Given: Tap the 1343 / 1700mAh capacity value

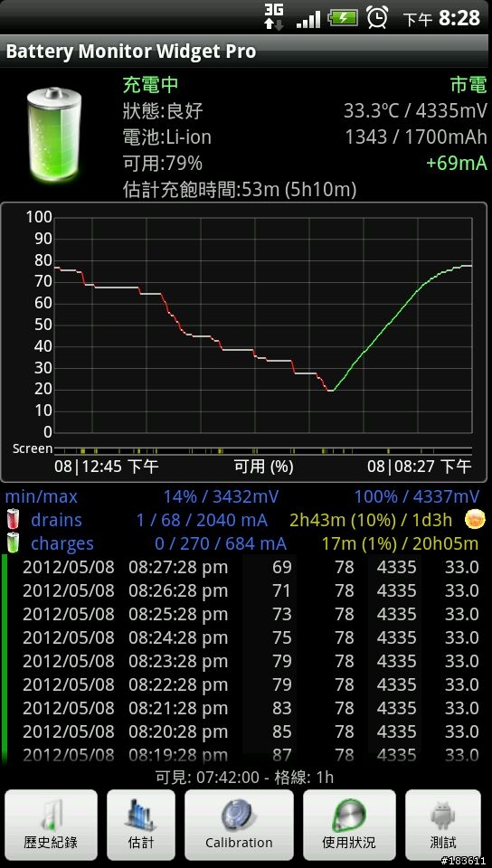Looking at the screenshot, I should 416,137.
